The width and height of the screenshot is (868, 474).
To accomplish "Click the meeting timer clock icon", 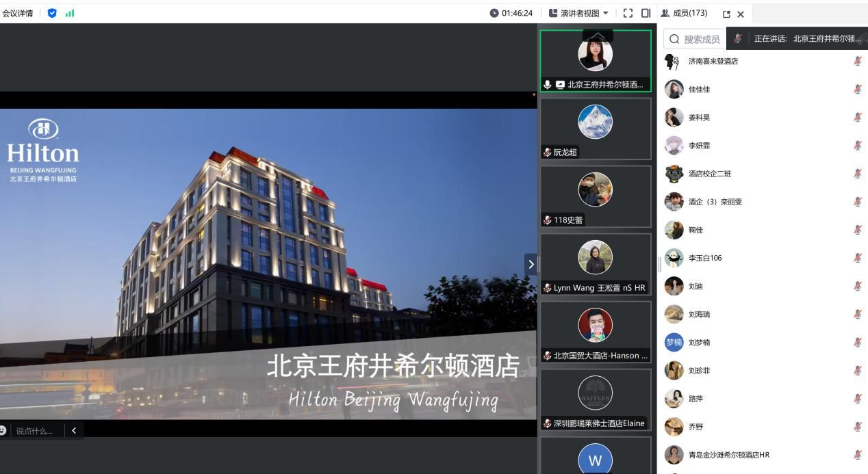I will point(494,13).
